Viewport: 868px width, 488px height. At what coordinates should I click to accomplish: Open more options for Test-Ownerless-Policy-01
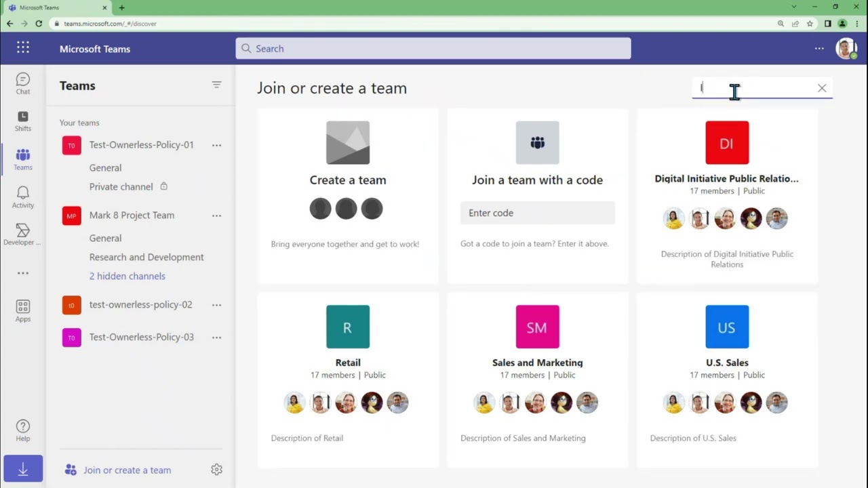tap(216, 145)
